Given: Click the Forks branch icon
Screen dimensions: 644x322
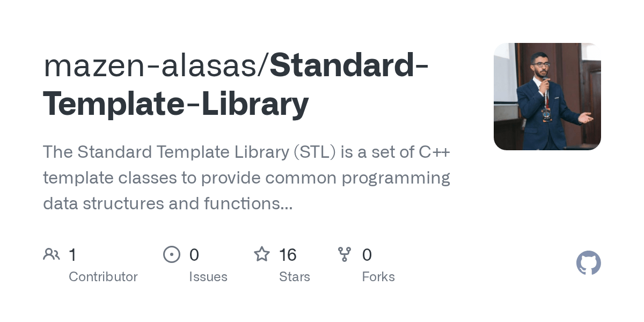Looking at the screenshot, I should tap(345, 254).
